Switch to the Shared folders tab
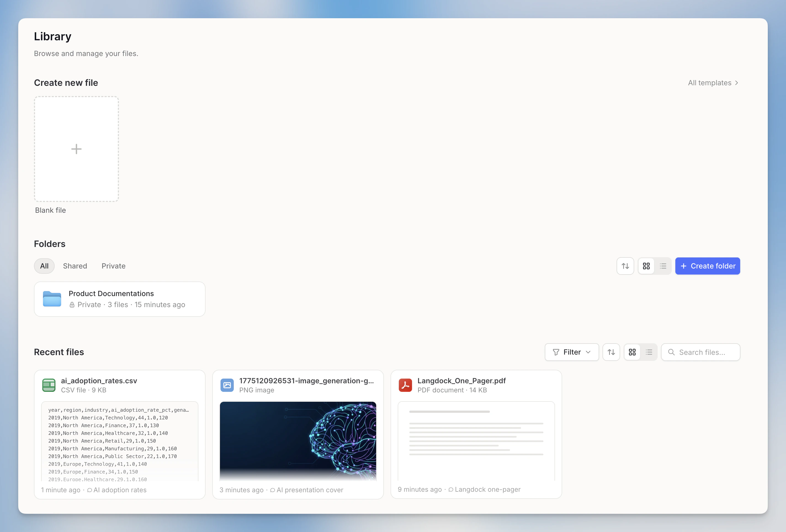 [x=75, y=266]
